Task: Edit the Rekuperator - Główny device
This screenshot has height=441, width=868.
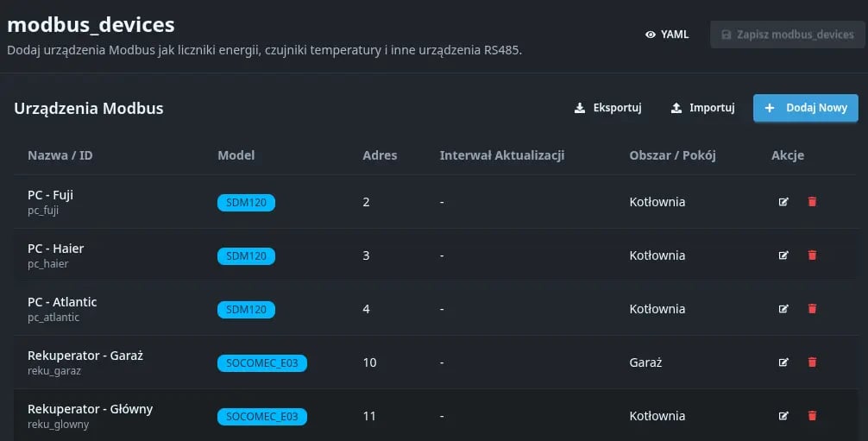Action: coord(783,416)
